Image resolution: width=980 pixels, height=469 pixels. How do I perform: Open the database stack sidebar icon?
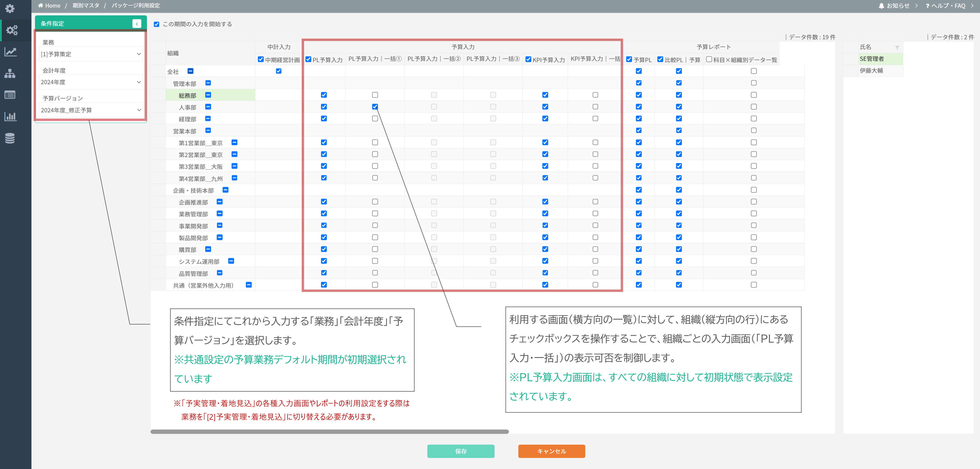(10, 138)
